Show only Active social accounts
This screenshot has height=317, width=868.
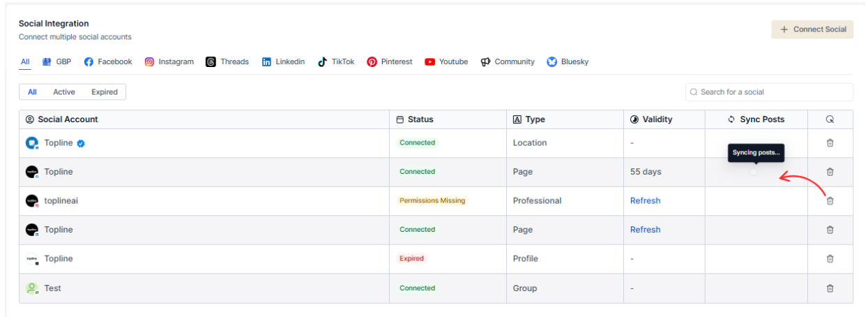64,92
